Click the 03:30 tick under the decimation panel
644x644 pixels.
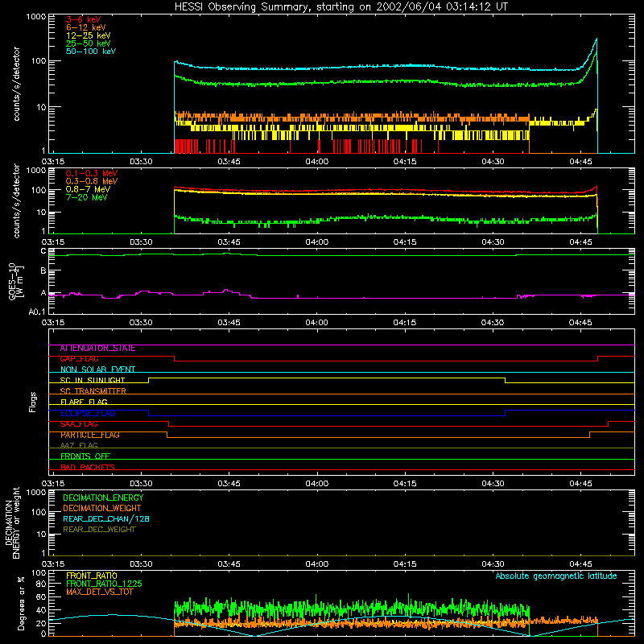(x=141, y=564)
